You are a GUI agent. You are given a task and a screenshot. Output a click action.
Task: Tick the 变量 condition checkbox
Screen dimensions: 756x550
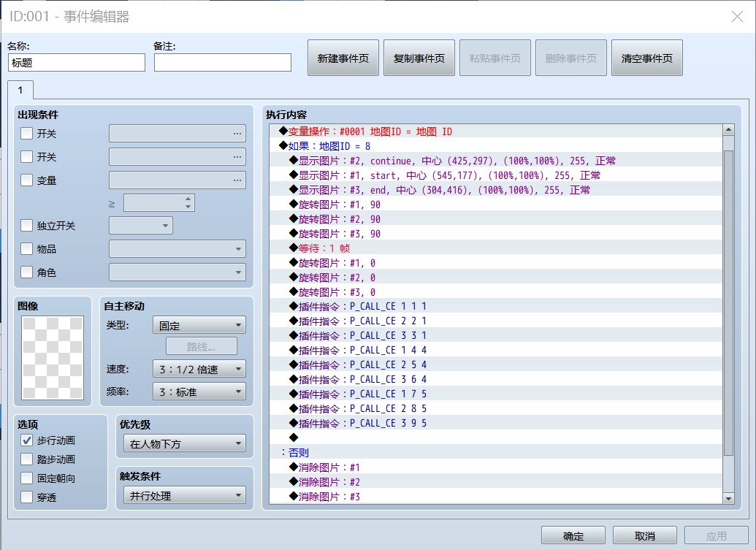pos(26,180)
